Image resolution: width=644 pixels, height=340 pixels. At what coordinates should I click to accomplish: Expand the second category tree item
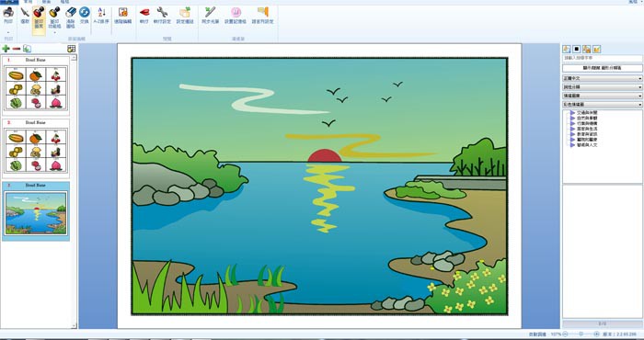click(572, 119)
